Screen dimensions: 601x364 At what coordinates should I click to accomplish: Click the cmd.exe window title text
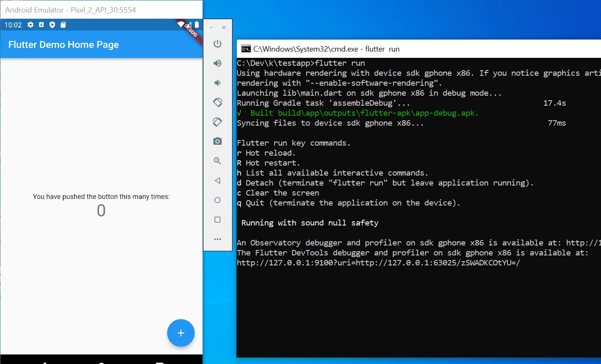326,49
